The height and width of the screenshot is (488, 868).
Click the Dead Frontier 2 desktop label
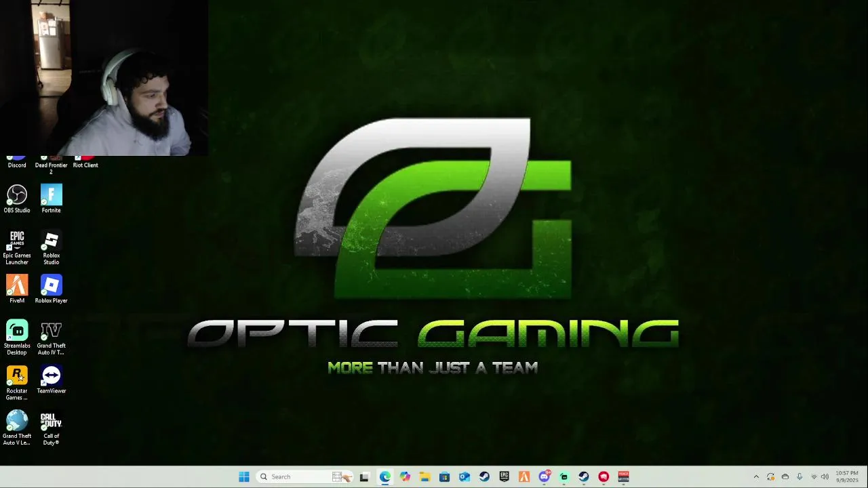click(51, 168)
